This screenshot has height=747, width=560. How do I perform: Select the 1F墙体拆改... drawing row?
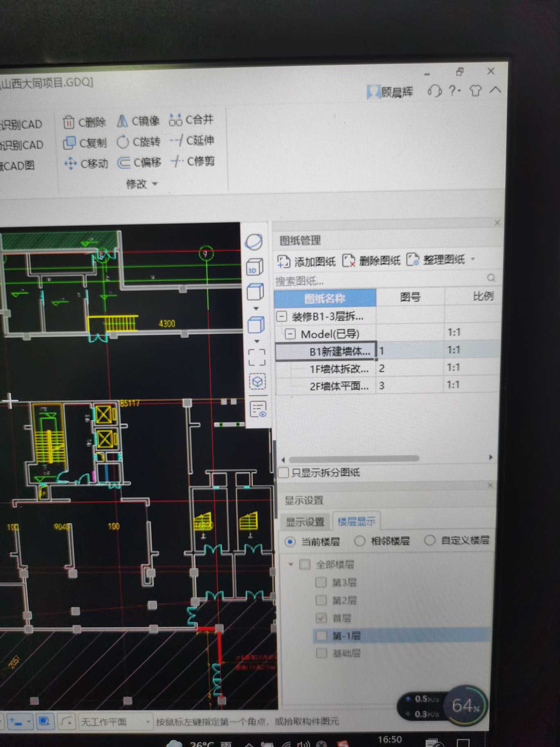(387, 369)
